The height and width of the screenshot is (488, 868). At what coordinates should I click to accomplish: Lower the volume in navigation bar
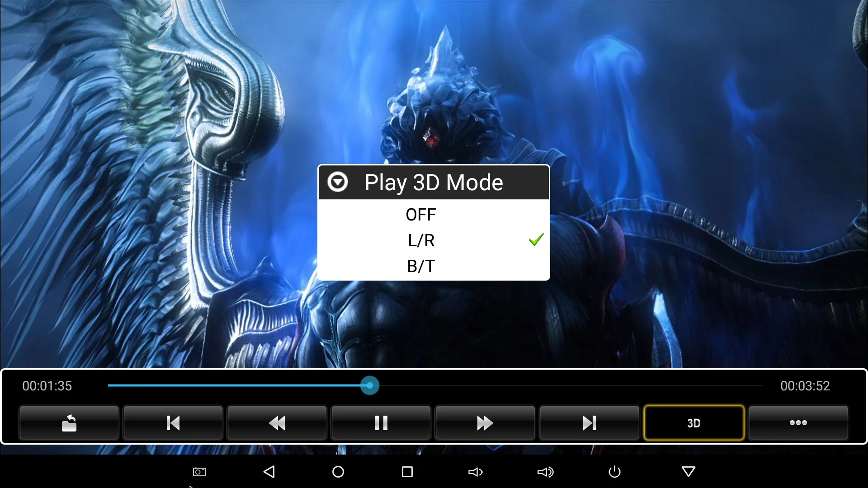click(475, 472)
